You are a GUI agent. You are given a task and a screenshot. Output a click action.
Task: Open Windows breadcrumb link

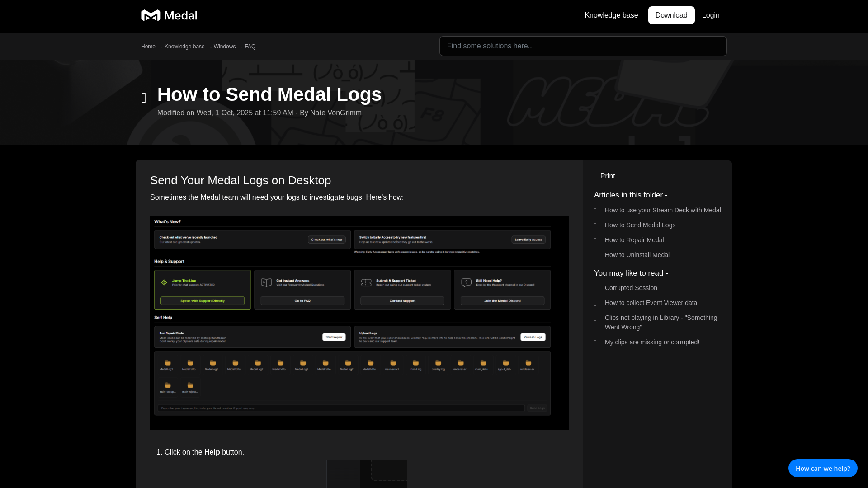[x=225, y=47]
